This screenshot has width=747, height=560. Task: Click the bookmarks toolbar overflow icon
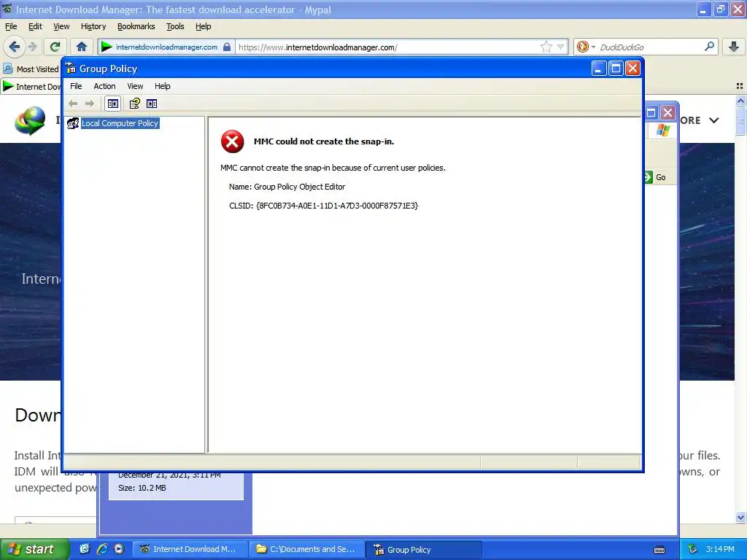pyautogui.click(x=740, y=86)
